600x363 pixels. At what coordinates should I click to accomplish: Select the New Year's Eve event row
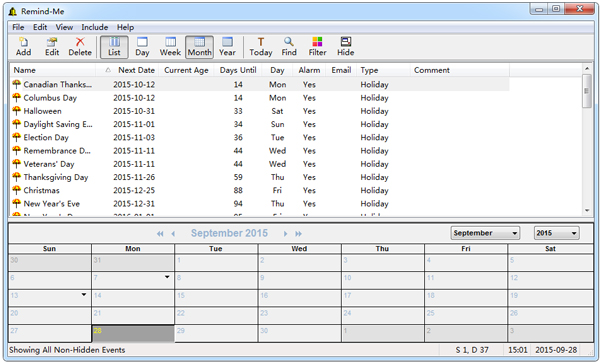(260, 203)
